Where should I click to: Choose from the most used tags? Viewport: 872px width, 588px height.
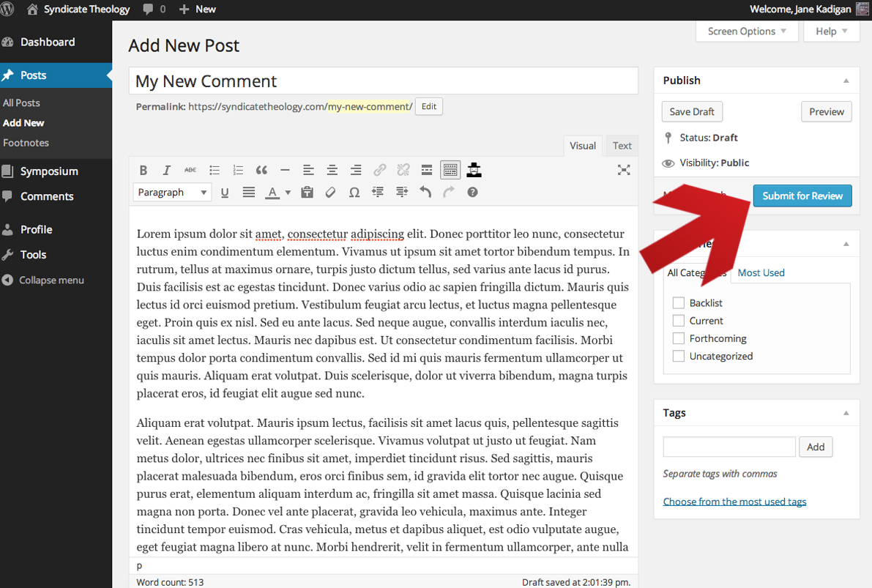pyautogui.click(x=734, y=502)
